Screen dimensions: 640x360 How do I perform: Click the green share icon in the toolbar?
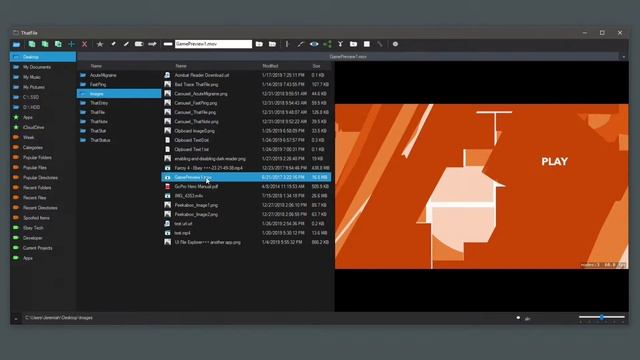(327, 44)
